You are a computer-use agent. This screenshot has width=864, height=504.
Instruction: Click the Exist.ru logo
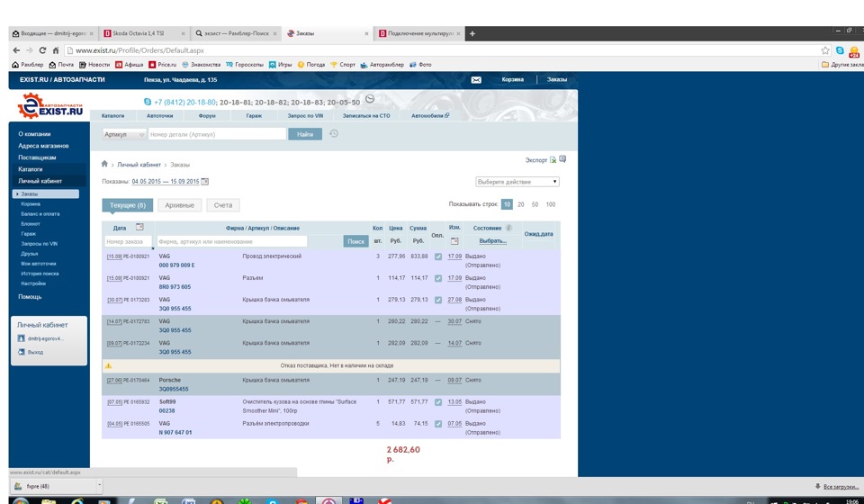50,106
